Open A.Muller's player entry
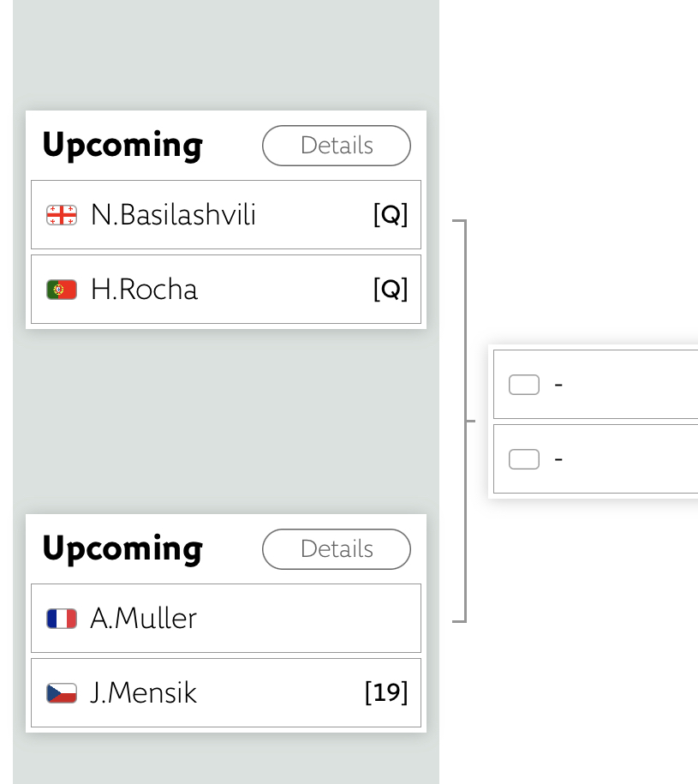 143,619
